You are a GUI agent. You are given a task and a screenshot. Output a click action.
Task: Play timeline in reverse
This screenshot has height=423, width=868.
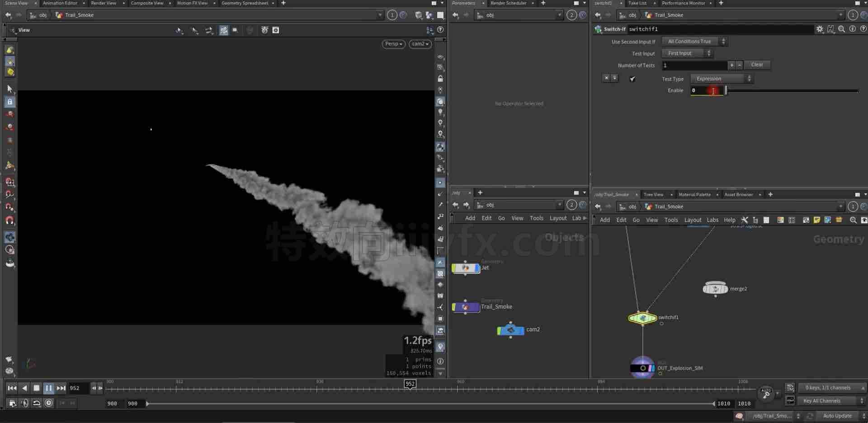pos(24,388)
